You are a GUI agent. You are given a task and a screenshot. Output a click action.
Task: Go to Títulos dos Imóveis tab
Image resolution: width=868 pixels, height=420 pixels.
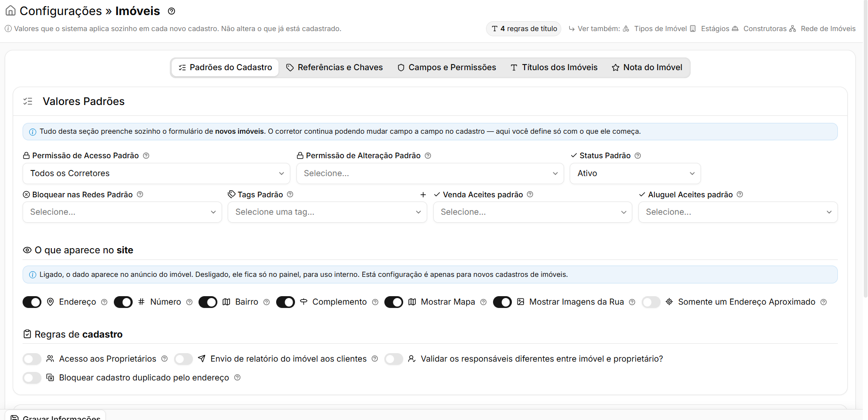[554, 67]
